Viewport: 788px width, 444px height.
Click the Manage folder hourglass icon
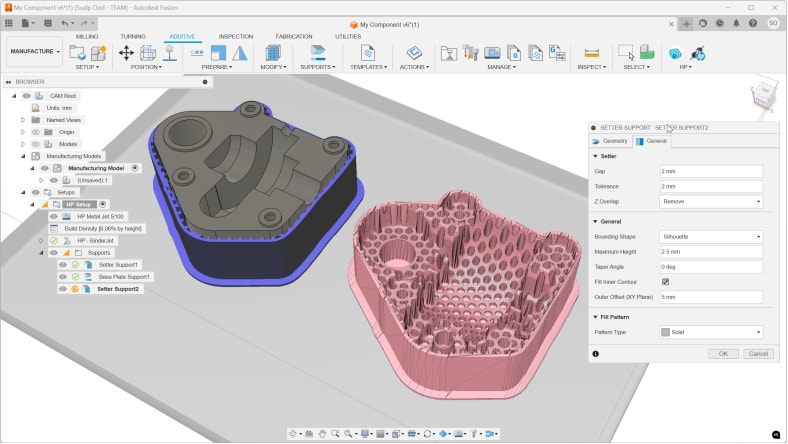[448, 53]
